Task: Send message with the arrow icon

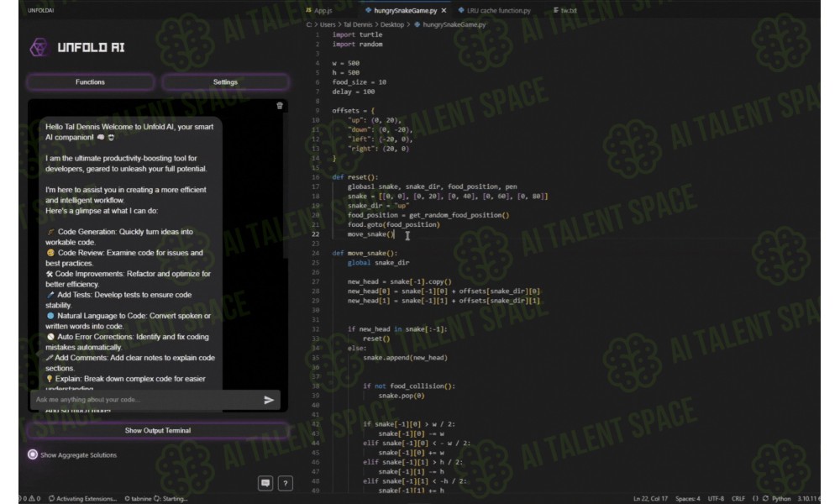Action: [x=269, y=400]
